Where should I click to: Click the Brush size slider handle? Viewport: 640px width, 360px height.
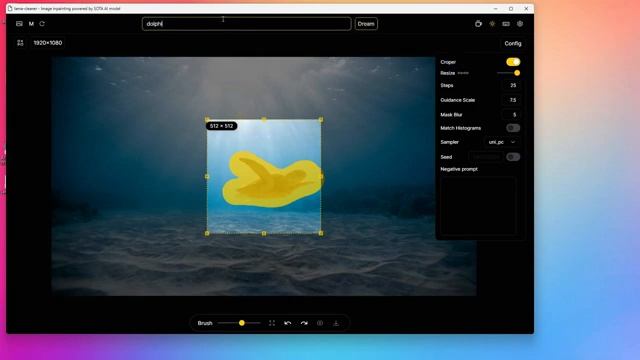click(x=242, y=323)
